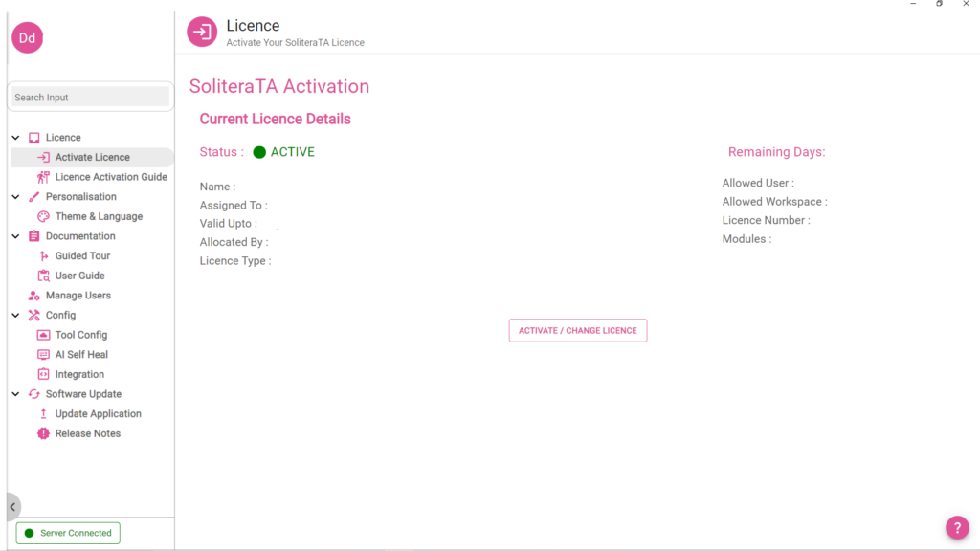Click the Activate / Change Licence button

tap(577, 330)
